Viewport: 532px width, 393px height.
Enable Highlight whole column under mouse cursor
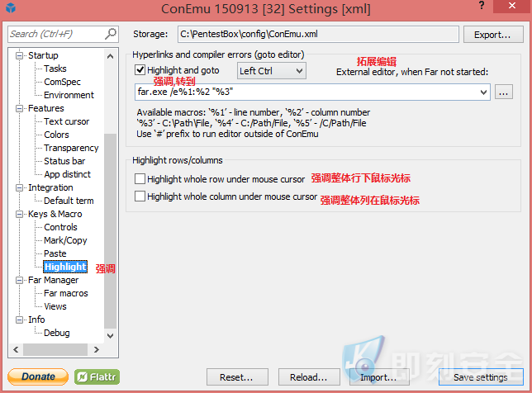coord(140,196)
